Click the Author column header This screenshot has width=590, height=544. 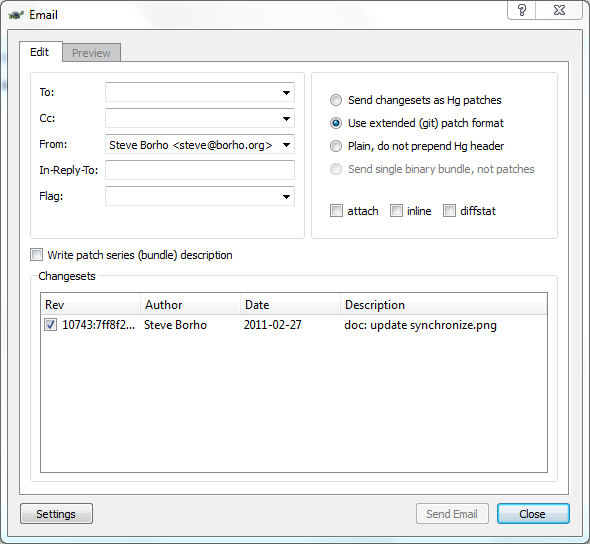[190, 304]
